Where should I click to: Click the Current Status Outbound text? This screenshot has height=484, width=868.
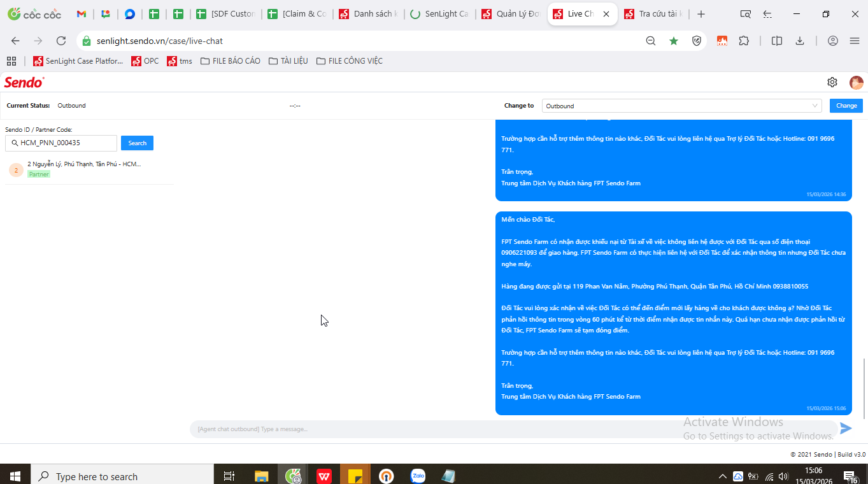tap(71, 106)
